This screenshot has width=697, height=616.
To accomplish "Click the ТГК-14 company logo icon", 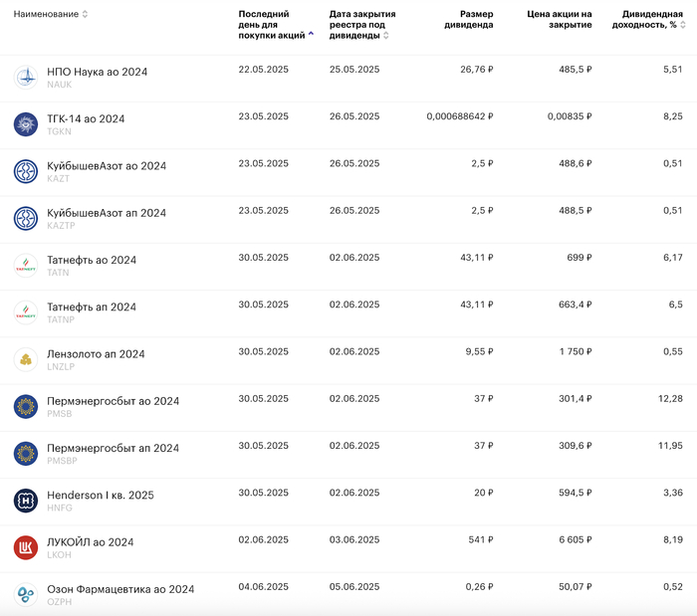I will tap(26, 124).
